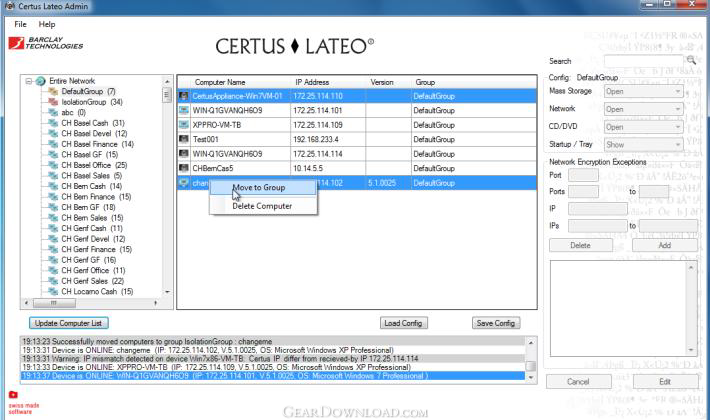
Task: Click computer icon for 172.25.114.101 row
Action: 183,110
